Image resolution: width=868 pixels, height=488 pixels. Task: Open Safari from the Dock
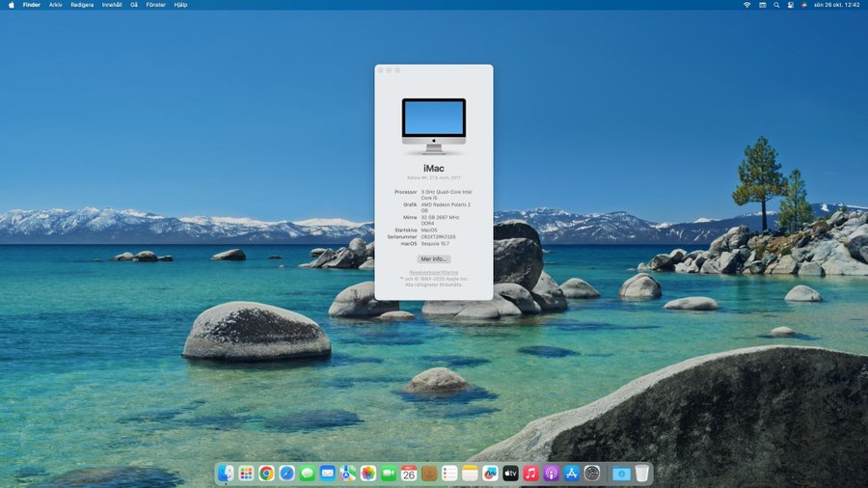tap(286, 474)
